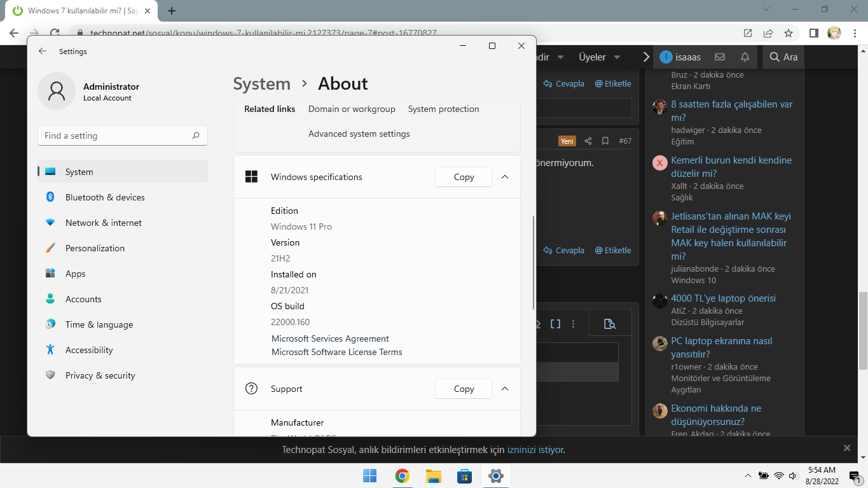Click System in the breadcrumb

[x=261, y=84]
